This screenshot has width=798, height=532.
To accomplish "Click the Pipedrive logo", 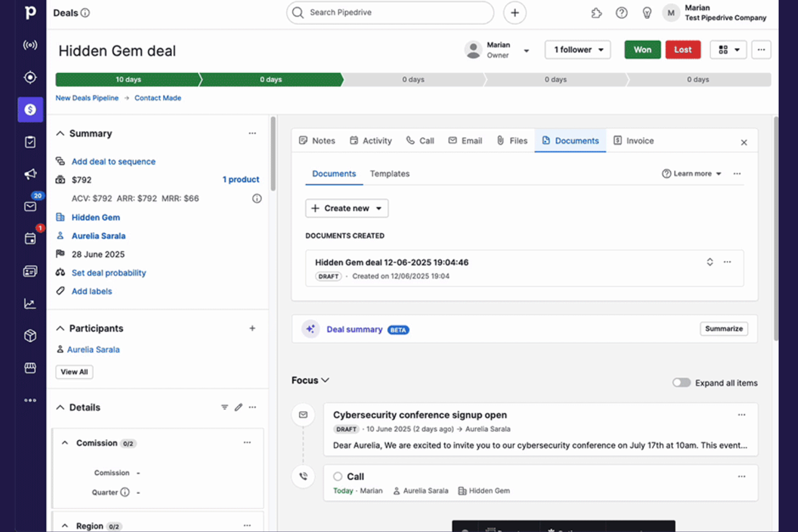I will click(30, 12).
